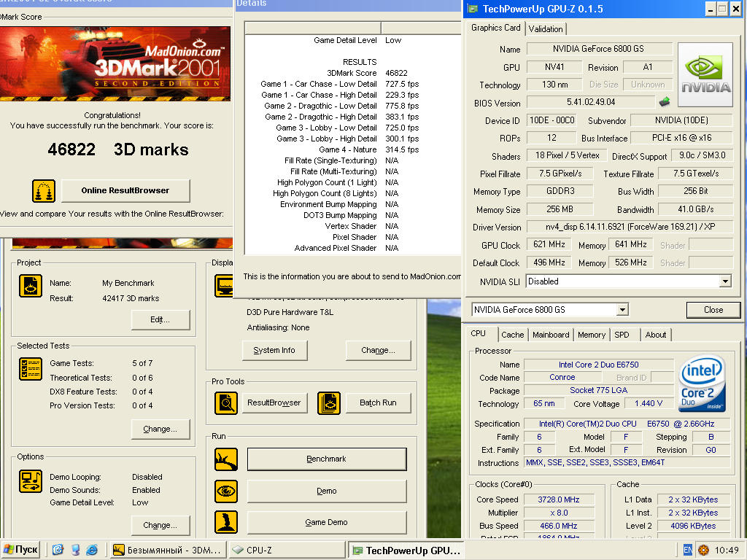The height and width of the screenshot is (560, 747).
Task: Open the Memory tab in CPU-Z
Action: coord(592,335)
